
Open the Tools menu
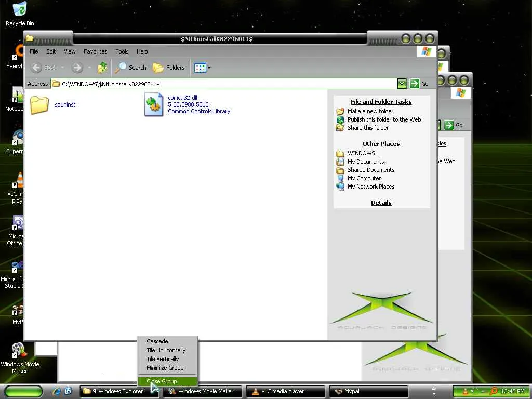(122, 51)
